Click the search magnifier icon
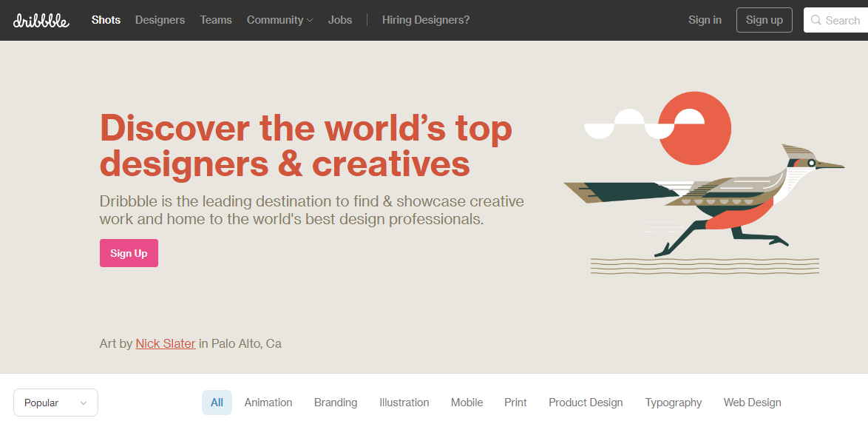 click(x=816, y=21)
